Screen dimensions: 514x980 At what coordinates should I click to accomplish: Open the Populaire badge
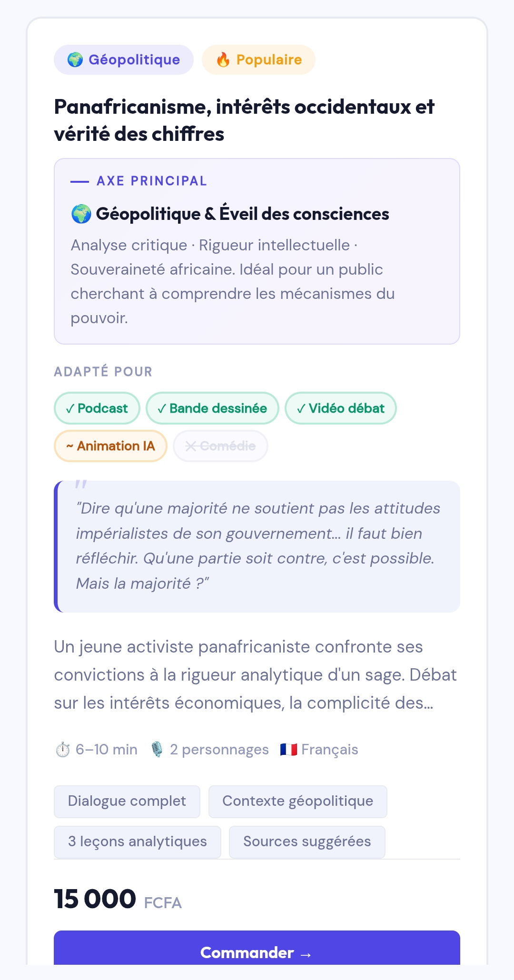(x=258, y=60)
